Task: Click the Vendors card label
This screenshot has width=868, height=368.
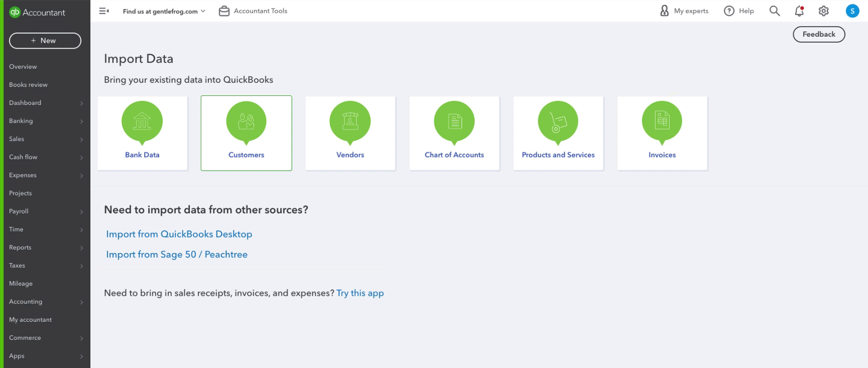Action: click(x=350, y=155)
